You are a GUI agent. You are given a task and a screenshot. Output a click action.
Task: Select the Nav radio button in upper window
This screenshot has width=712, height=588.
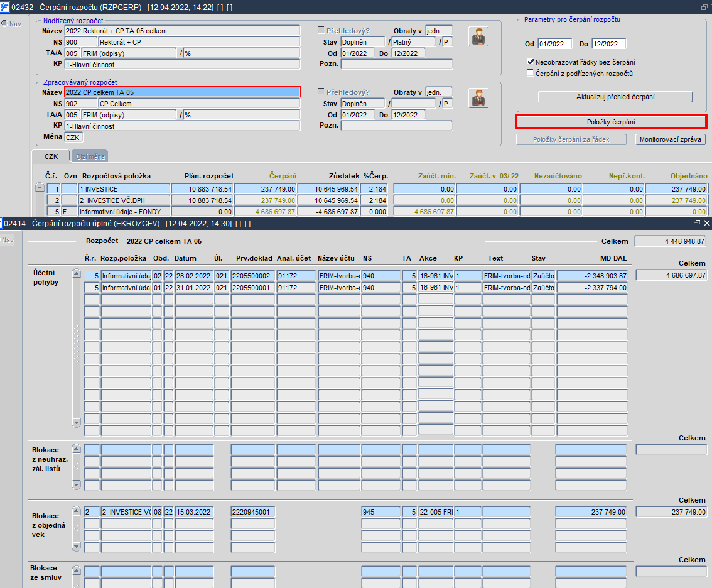[4, 24]
